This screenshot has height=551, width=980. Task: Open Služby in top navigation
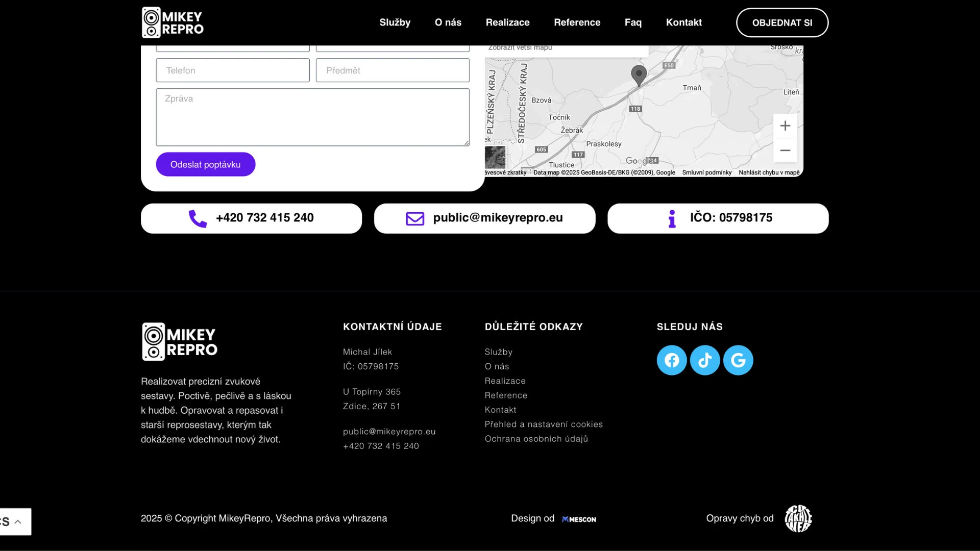(x=395, y=22)
